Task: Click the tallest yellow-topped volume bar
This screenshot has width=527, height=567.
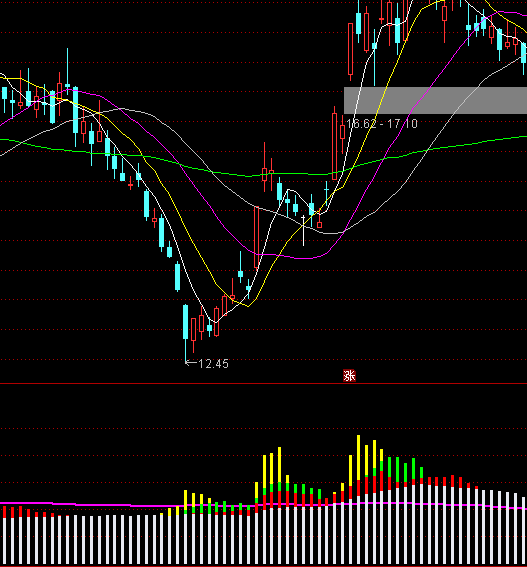Action: point(358,500)
